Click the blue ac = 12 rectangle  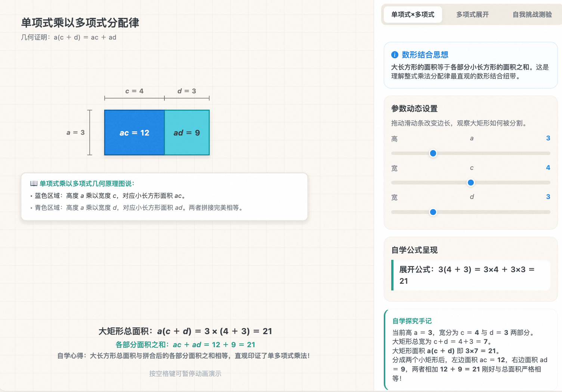pyautogui.click(x=135, y=133)
